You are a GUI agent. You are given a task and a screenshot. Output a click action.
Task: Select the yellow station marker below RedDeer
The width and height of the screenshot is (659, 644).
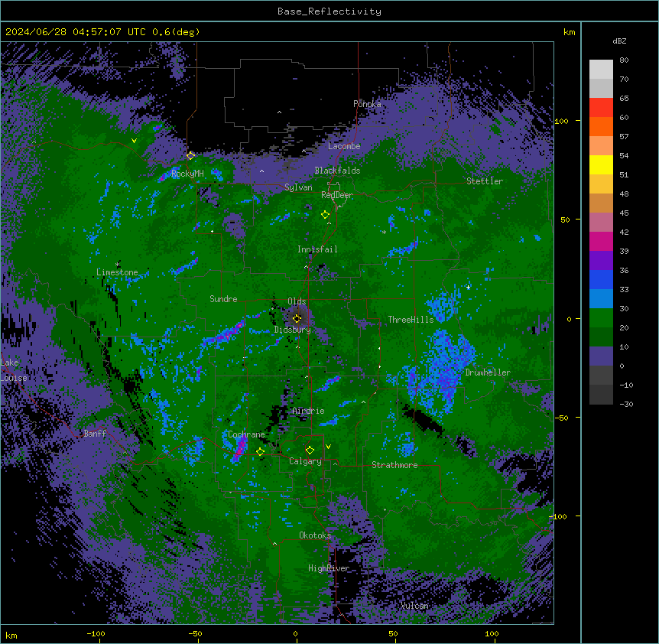[325, 215]
